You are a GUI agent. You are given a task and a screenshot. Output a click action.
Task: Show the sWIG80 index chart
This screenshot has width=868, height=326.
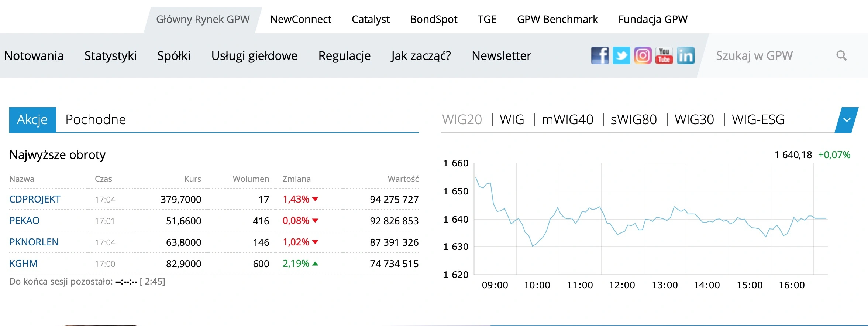tap(633, 120)
